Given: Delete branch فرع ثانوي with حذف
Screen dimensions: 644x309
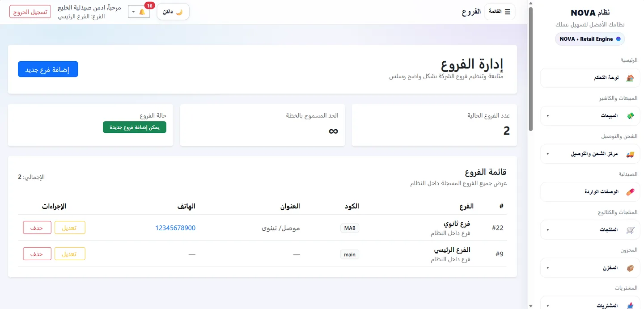Looking at the screenshot, I should tap(37, 228).
